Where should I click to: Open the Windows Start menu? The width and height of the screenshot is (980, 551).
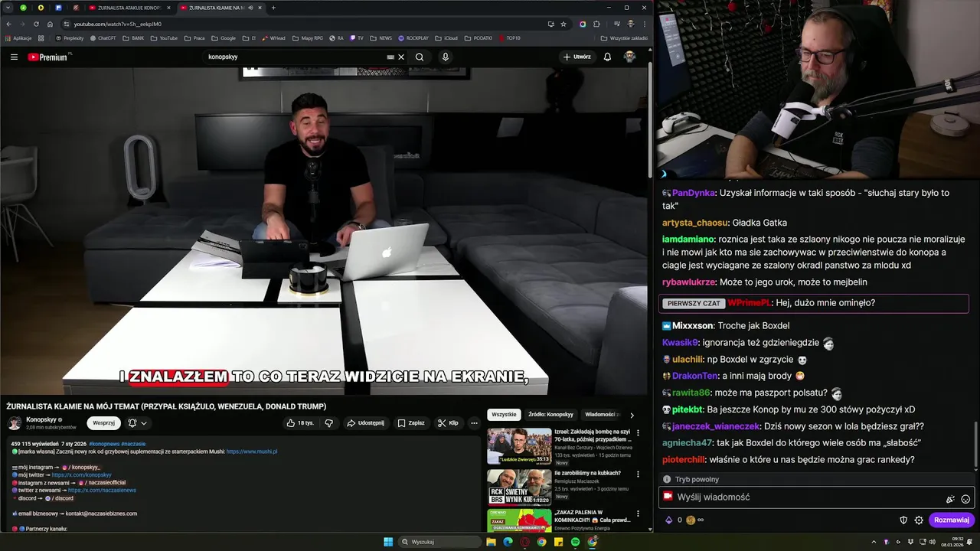click(x=388, y=542)
